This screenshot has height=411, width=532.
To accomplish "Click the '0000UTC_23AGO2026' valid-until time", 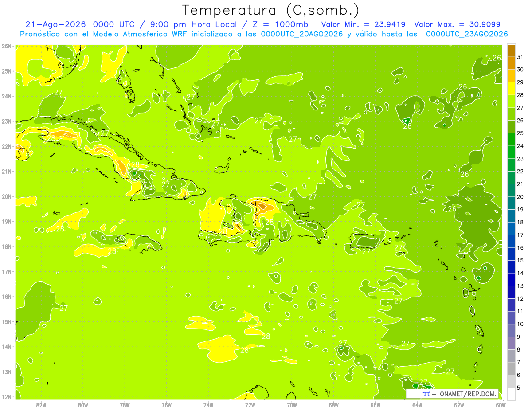I will click(467, 34).
